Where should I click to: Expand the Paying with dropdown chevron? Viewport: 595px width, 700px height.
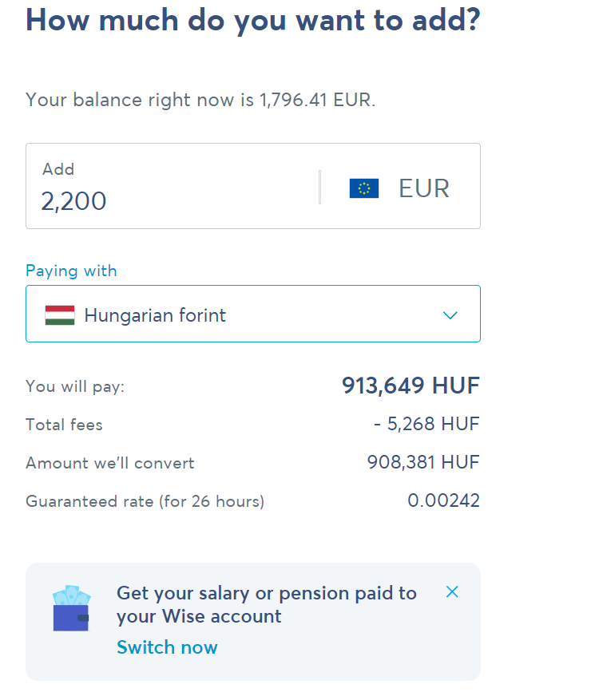[450, 315]
